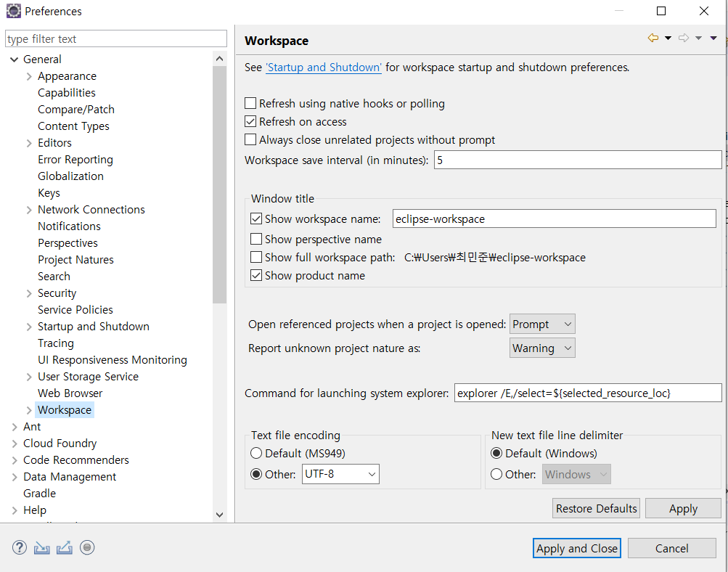Click the Apply button
The height and width of the screenshot is (572, 728).
click(x=683, y=508)
